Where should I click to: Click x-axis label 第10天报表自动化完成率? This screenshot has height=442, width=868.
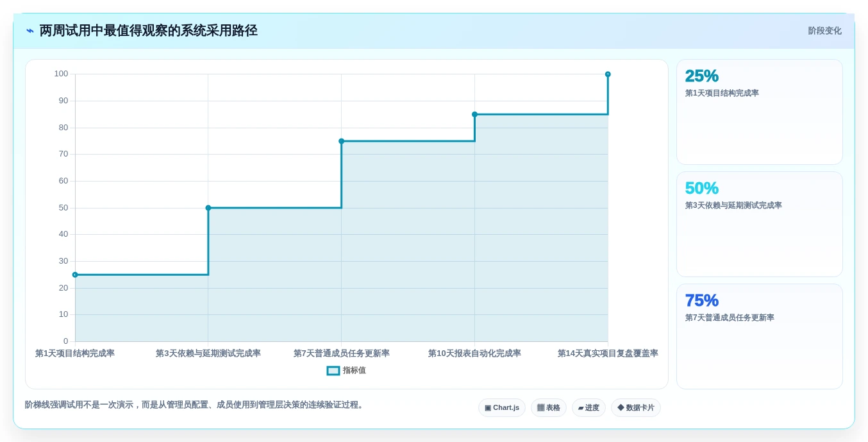474,353
